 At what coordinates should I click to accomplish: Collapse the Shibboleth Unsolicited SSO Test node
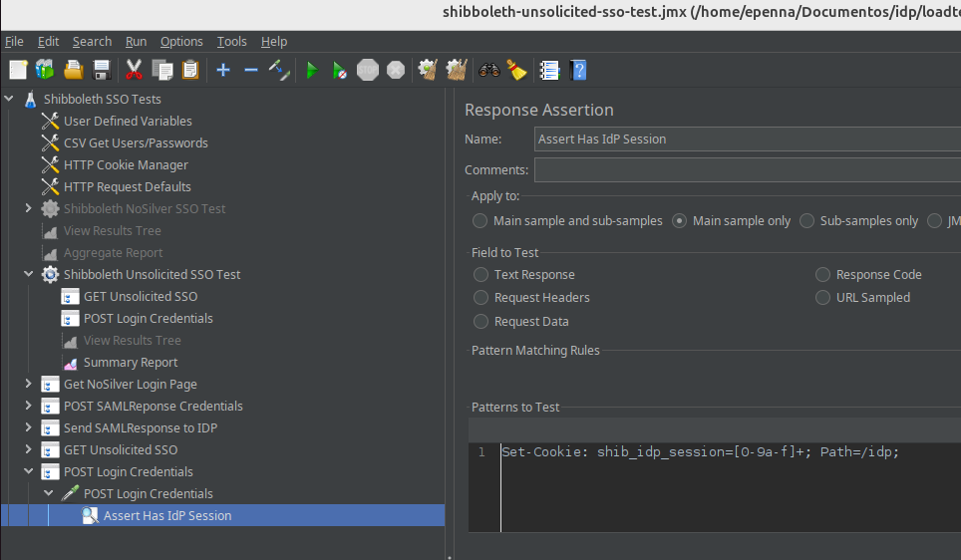pos(29,275)
